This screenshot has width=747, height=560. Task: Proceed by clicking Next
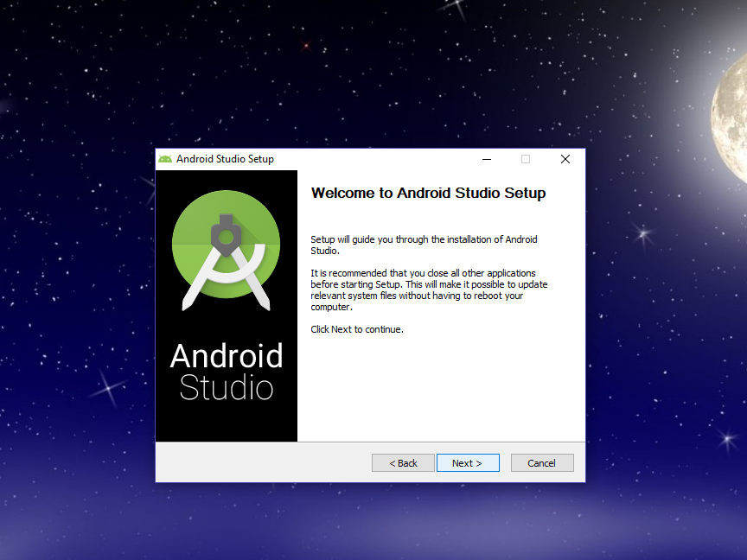[x=468, y=462]
